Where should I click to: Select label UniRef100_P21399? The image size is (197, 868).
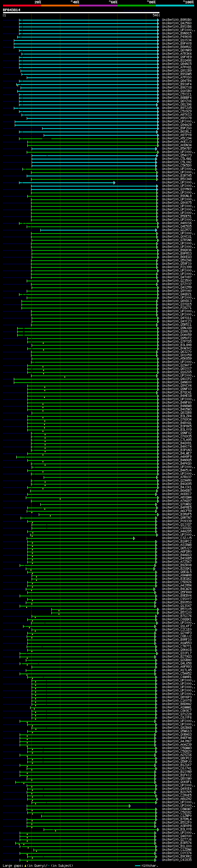pos(177,267)
